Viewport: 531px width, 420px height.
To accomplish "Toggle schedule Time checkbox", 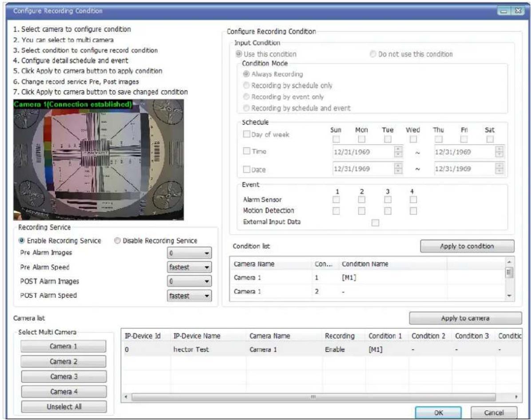I will click(x=246, y=151).
